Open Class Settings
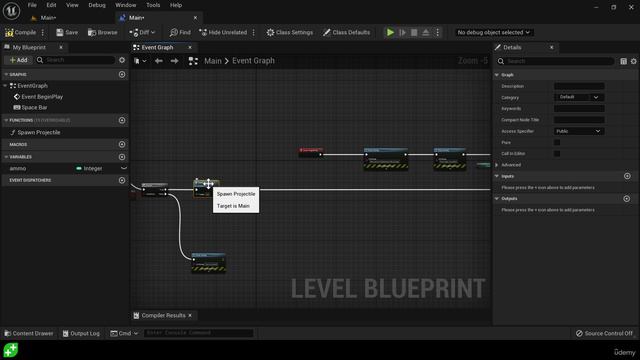 (290, 32)
